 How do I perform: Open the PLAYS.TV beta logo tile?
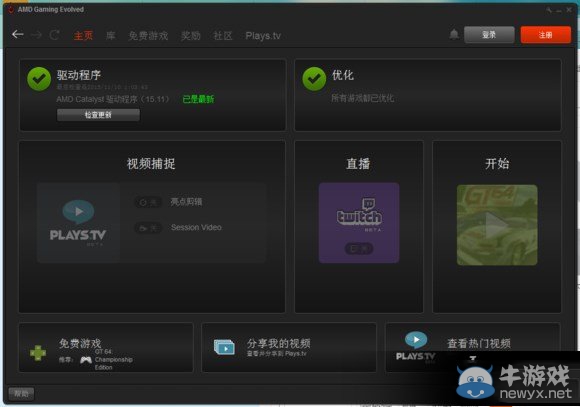pyautogui.click(x=78, y=222)
